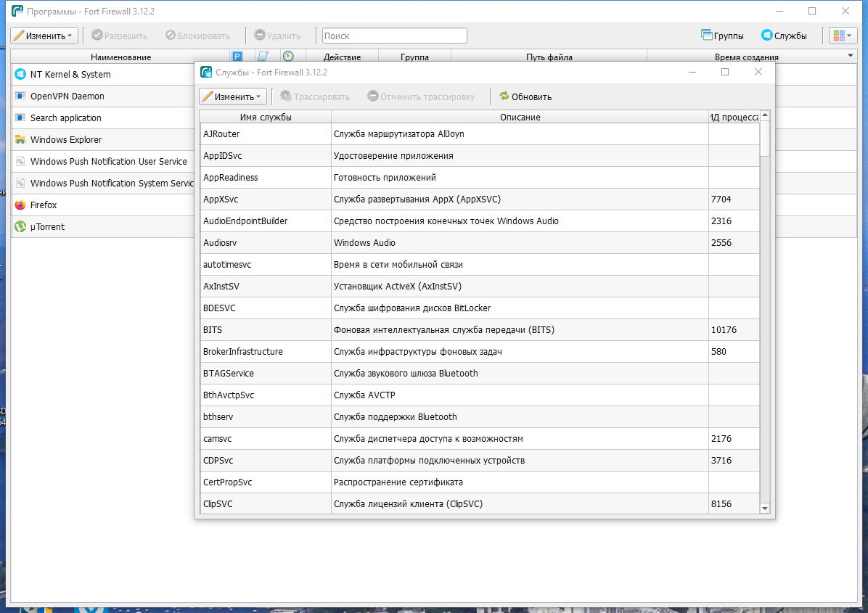
Task: Select the ClipSVC service row
Action: click(480, 504)
